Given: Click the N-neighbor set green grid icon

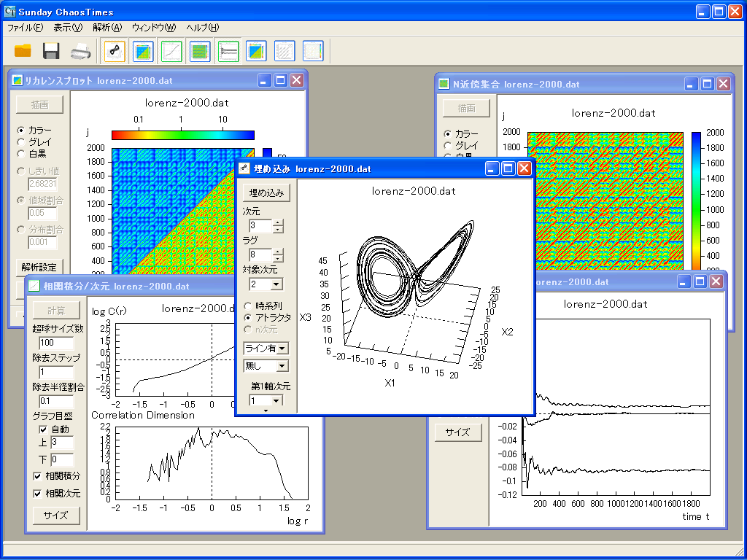Looking at the screenshot, I should 200,51.
